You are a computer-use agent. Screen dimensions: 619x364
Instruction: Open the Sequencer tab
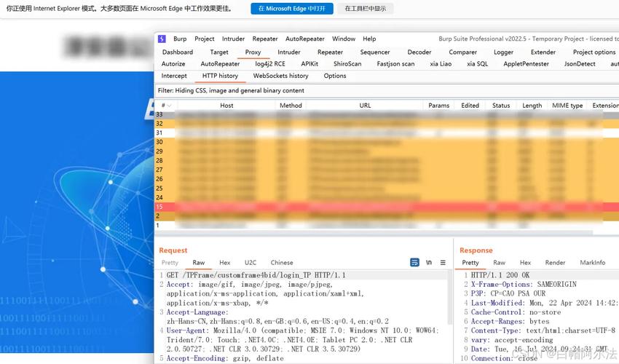tap(375, 52)
